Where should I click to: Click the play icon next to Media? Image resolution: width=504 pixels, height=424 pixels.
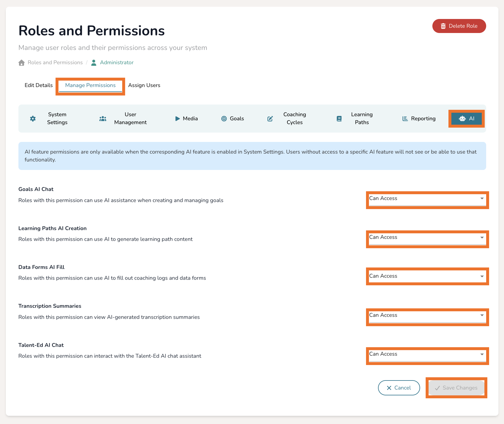(177, 119)
